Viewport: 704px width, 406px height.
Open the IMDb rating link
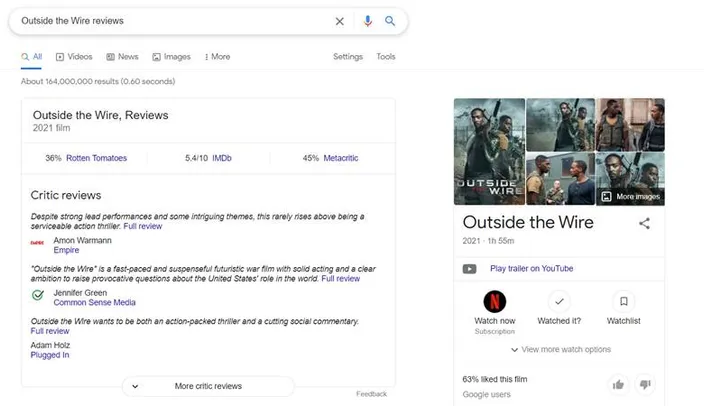point(222,158)
